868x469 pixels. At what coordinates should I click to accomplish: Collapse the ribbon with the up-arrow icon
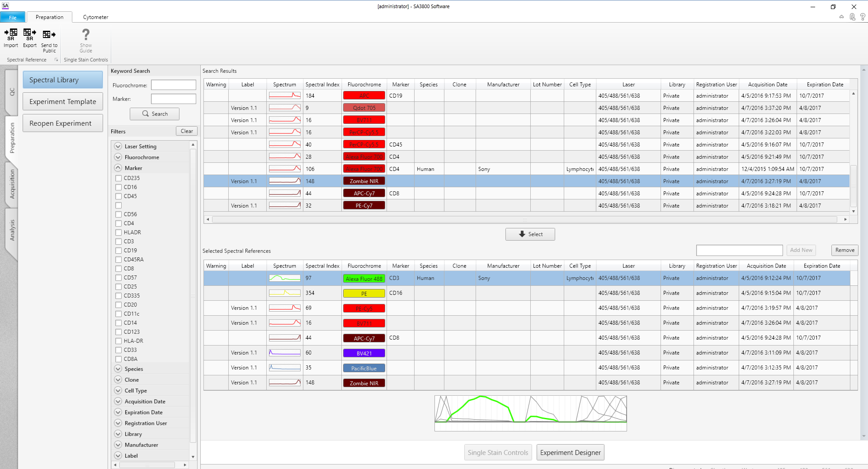[841, 17]
